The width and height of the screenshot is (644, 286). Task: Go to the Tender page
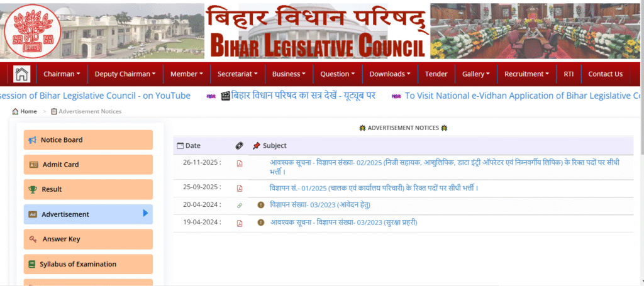(x=436, y=74)
